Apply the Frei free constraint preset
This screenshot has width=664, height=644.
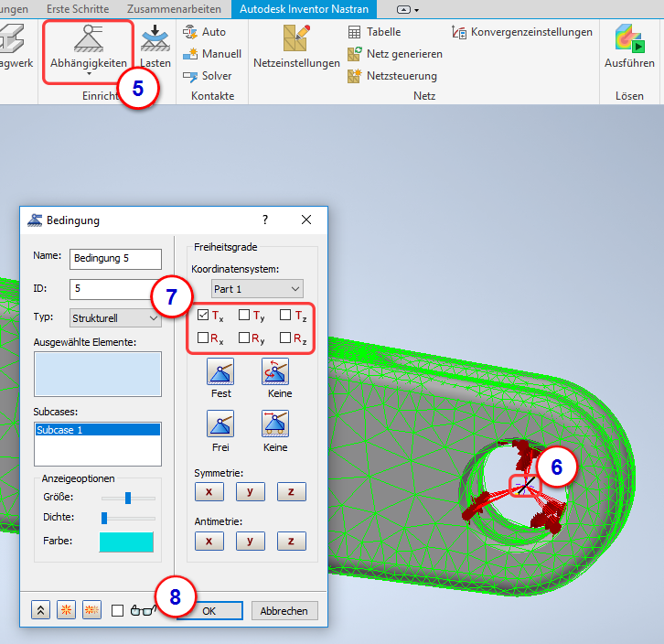pos(220,424)
